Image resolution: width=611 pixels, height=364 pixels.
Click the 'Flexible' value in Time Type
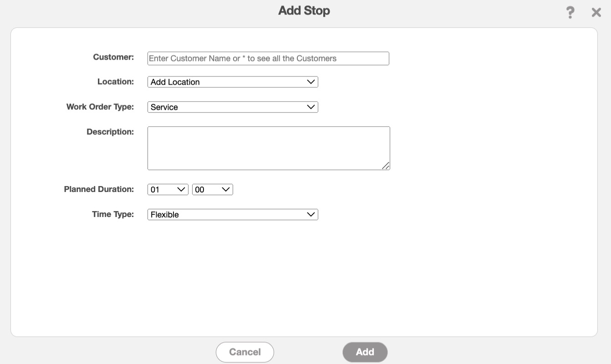tap(165, 215)
